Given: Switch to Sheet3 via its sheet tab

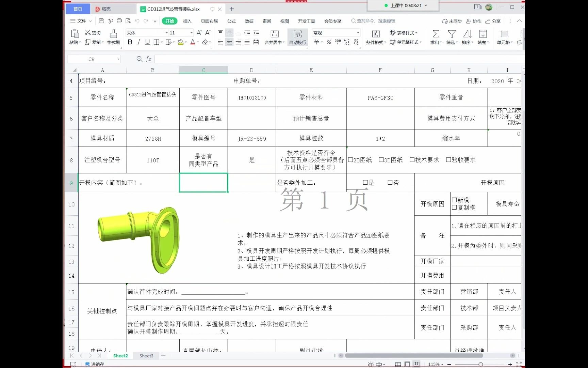Looking at the screenshot, I should pos(146,355).
